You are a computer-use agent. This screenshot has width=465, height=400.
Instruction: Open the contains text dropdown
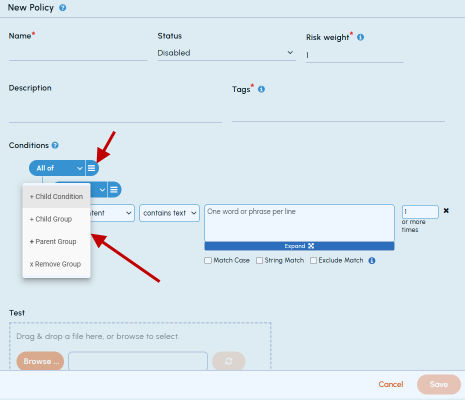click(x=169, y=213)
